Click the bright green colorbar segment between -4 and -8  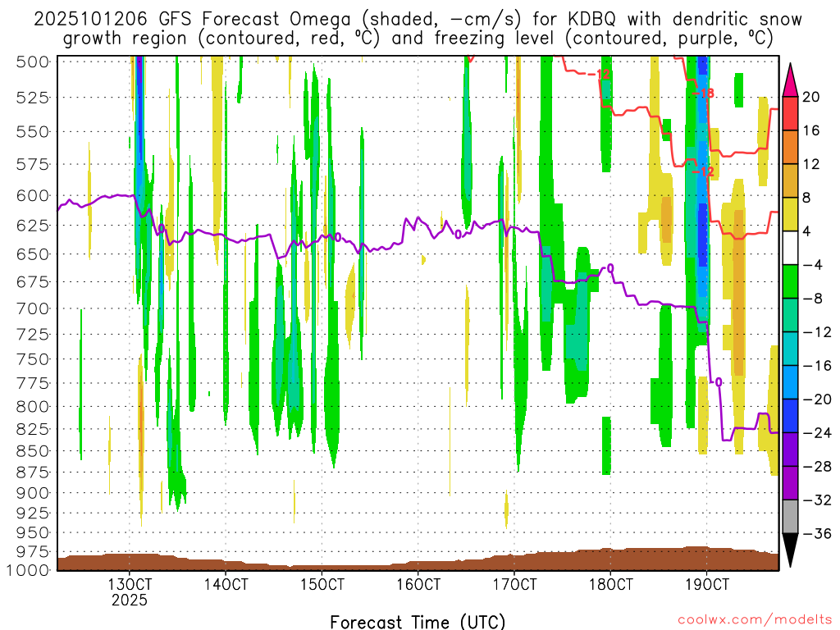click(790, 281)
